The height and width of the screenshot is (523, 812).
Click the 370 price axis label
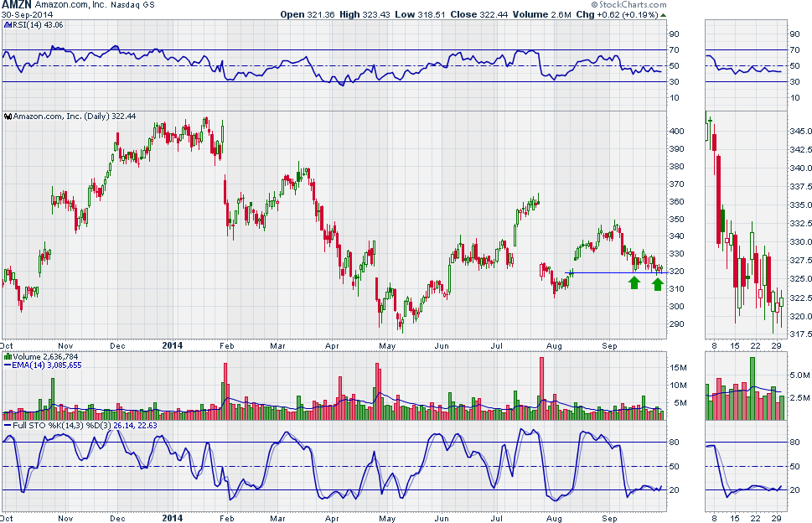point(677,184)
